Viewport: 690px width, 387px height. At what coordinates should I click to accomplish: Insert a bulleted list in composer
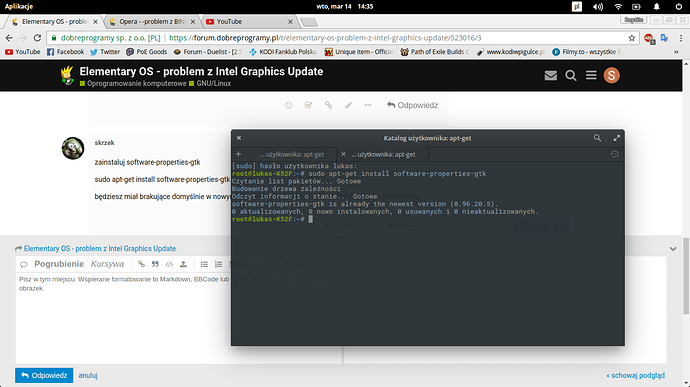coord(204,264)
